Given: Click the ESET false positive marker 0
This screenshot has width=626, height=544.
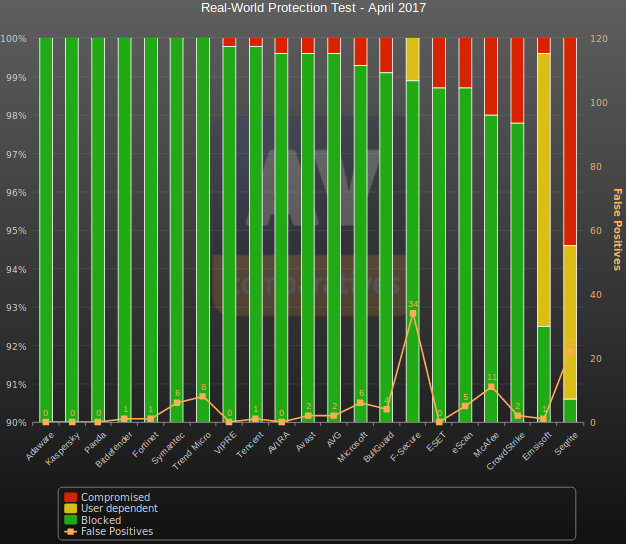Looking at the screenshot, I should [x=439, y=422].
